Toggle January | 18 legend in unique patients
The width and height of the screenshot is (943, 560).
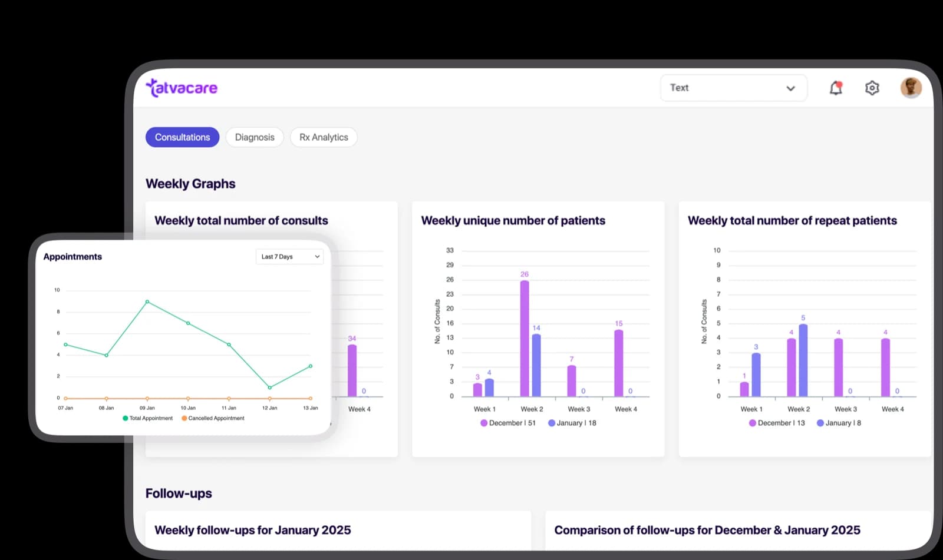pos(572,423)
